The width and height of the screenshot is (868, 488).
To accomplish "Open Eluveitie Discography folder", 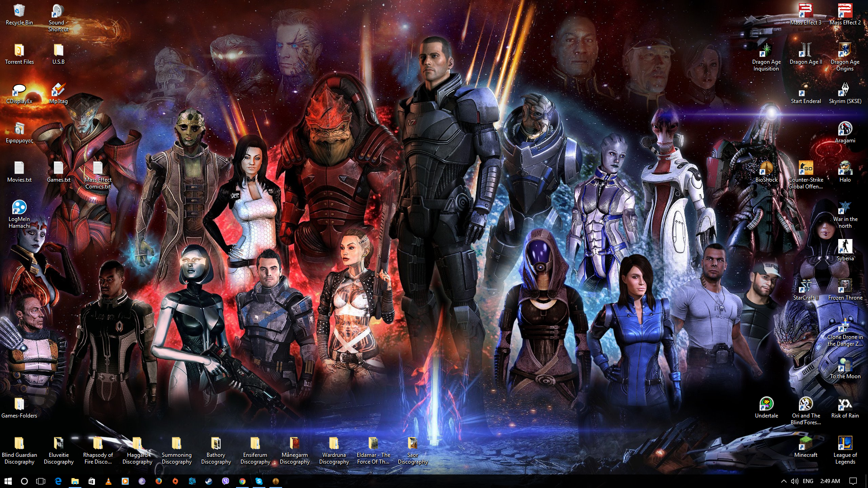I will pyautogui.click(x=58, y=450).
